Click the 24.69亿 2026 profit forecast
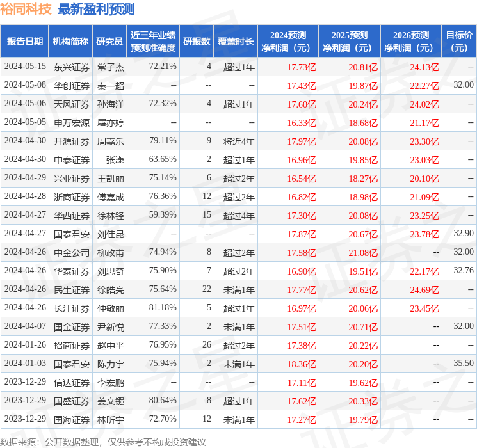Image resolution: width=477 pixels, height=448 pixels. (424, 290)
